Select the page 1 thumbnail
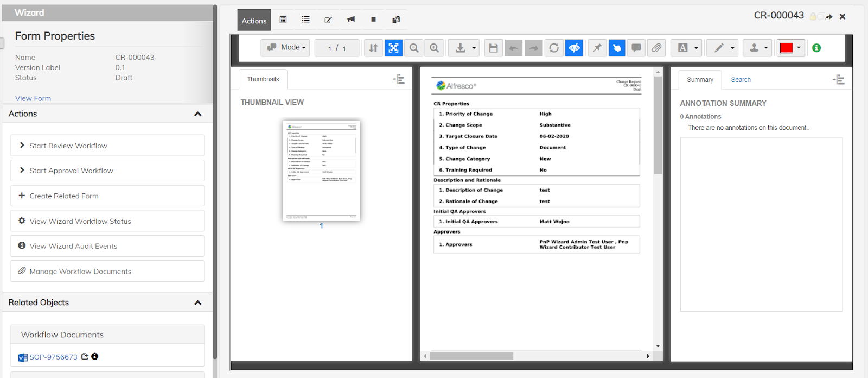The width and height of the screenshot is (868, 378). click(321, 171)
